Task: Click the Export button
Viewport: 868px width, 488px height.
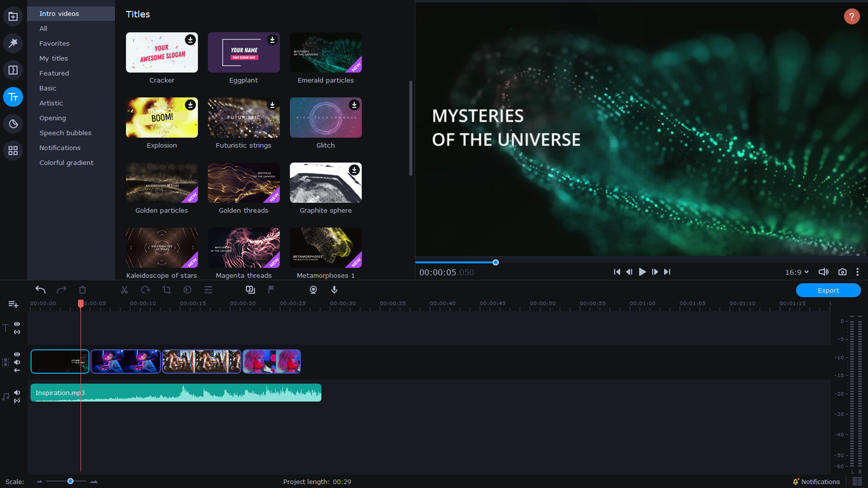Action: pyautogui.click(x=829, y=290)
